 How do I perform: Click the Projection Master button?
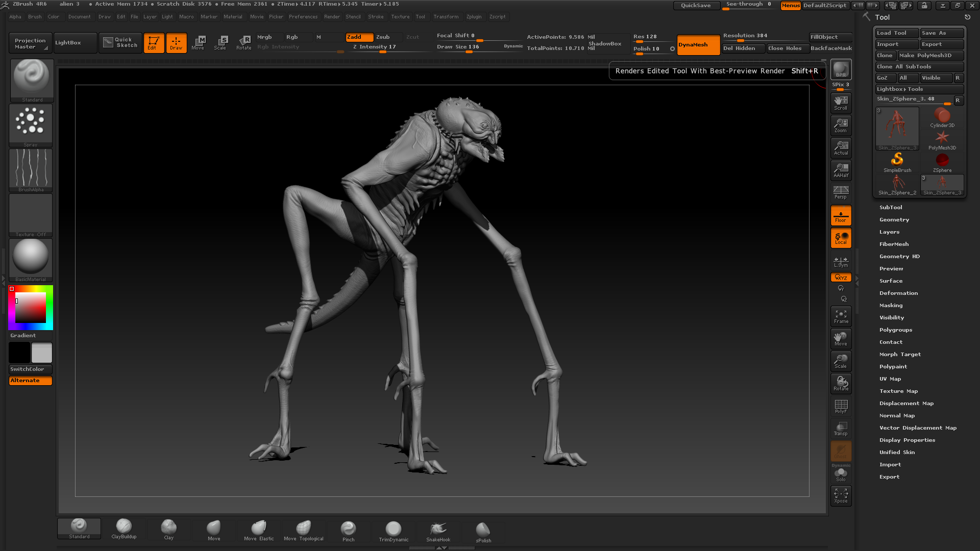pos(30,43)
